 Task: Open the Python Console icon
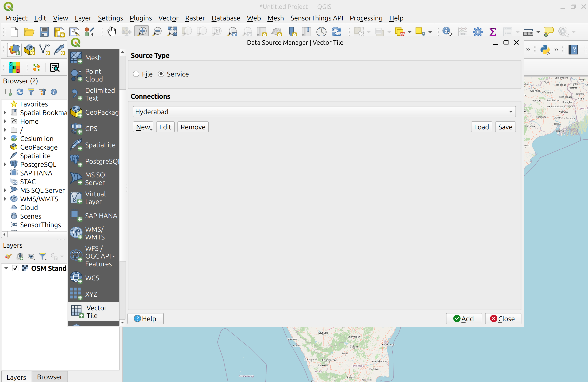point(545,50)
